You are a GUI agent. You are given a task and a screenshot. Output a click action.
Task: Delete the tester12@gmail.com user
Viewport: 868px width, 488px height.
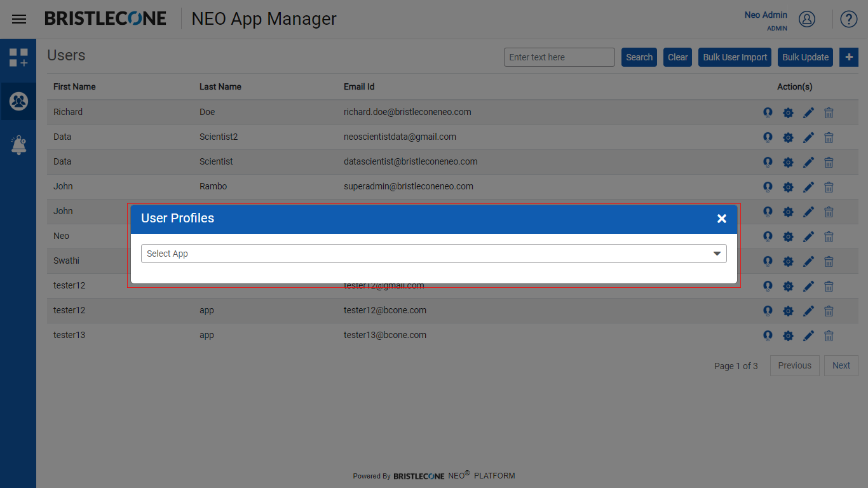(829, 286)
